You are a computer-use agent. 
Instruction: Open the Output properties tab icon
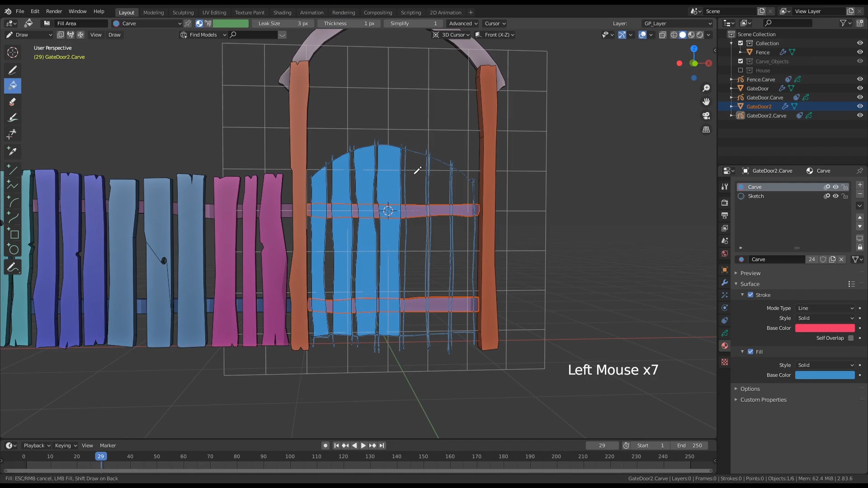[725, 216]
